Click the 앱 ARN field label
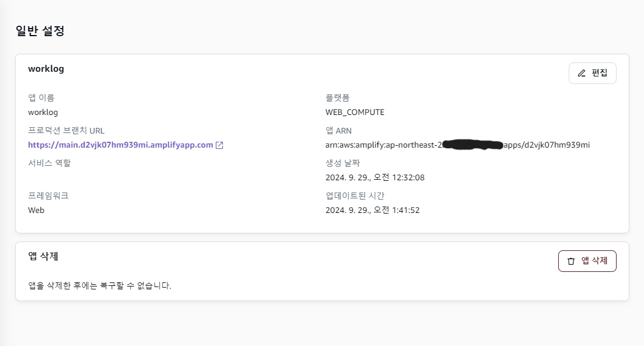 tap(338, 131)
